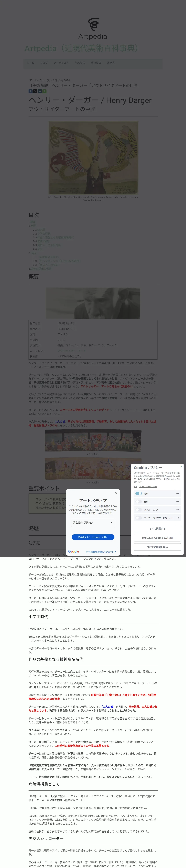Share via the green Evernote icon

coord(45,91)
